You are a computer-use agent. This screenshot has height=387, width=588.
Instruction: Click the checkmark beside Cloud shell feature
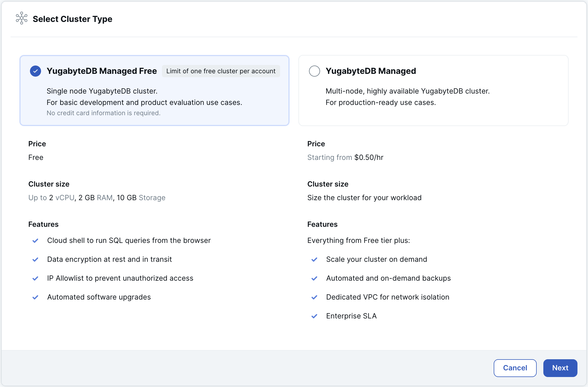(x=36, y=240)
